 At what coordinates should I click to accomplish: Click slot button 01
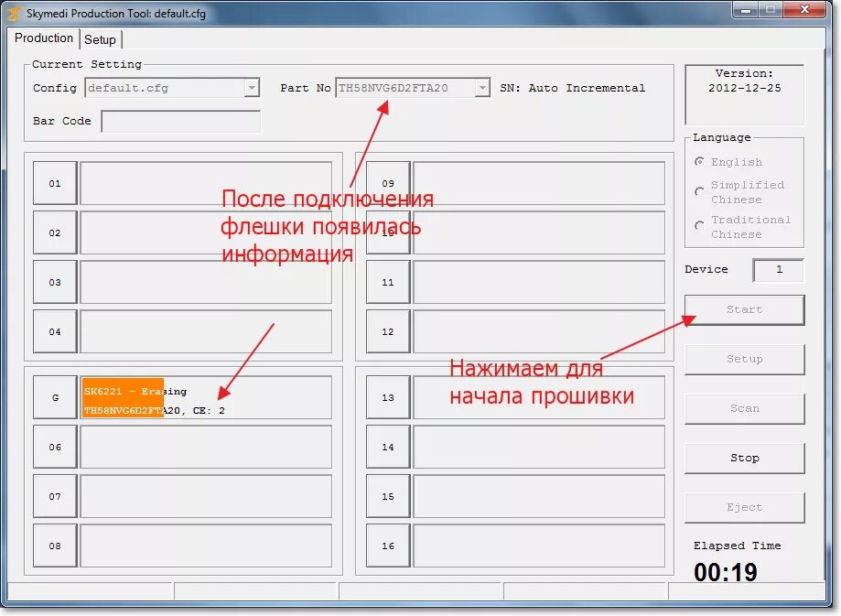pyautogui.click(x=55, y=183)
